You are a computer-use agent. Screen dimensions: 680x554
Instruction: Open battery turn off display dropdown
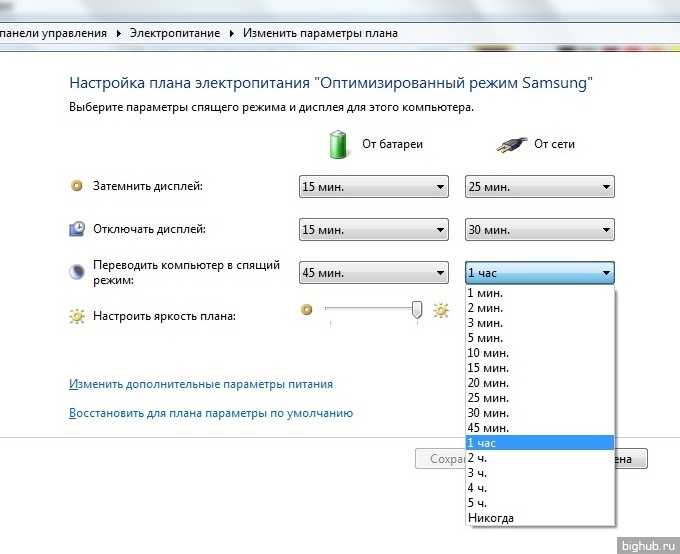[373, 229]
